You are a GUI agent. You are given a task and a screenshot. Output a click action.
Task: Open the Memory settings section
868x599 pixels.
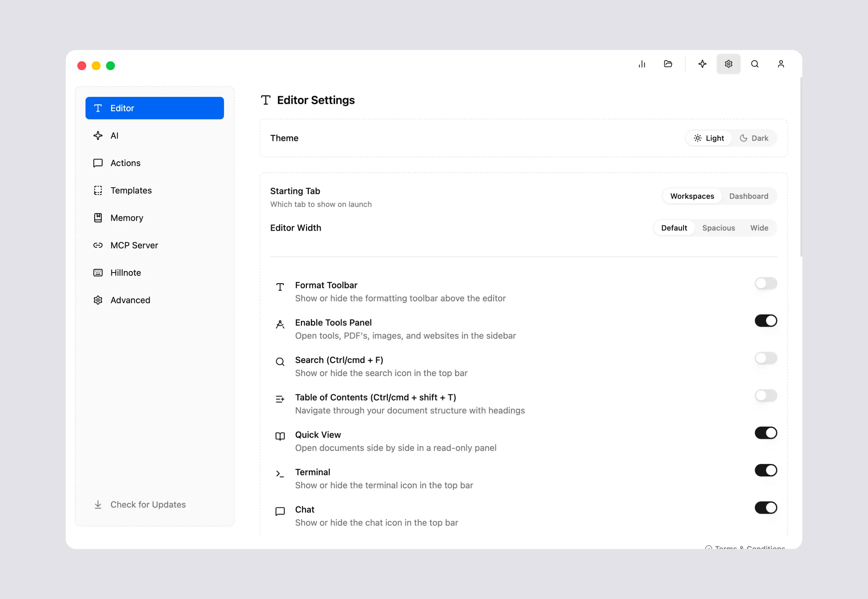coord(154,218)
